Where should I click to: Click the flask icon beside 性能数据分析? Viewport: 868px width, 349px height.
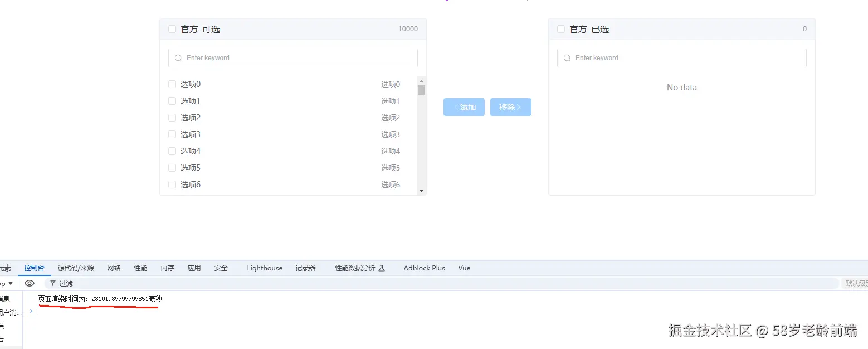[382, 268]
